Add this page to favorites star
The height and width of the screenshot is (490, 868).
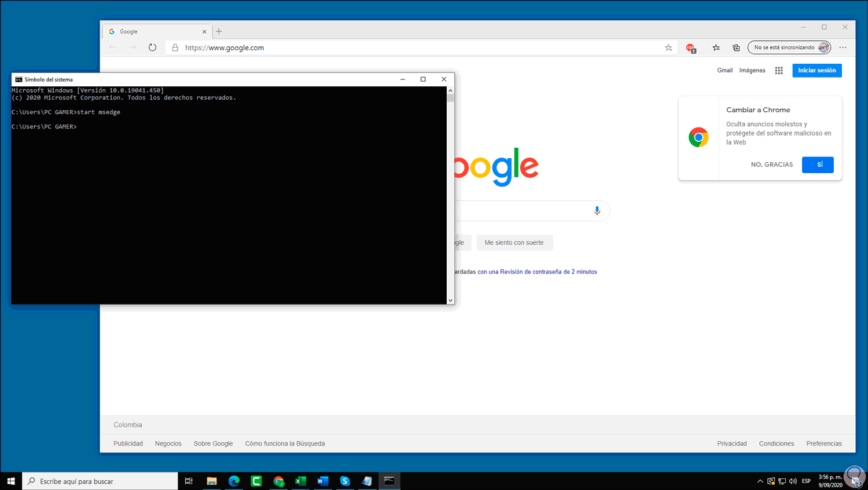[x=668, y=47]
